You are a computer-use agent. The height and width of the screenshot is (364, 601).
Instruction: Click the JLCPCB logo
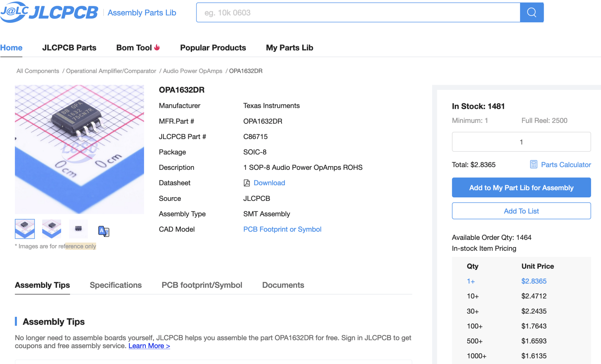49,12
